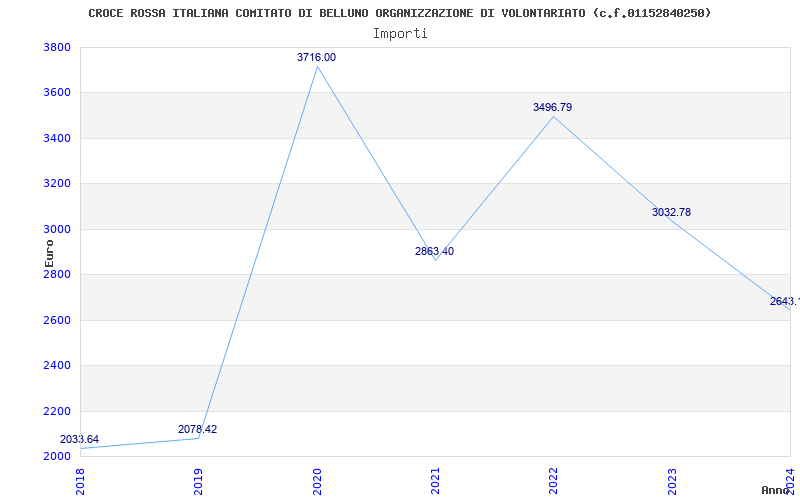Click the 2021 x-axis year label
This screenshot has width=800, height=500.
click(435, 481)
